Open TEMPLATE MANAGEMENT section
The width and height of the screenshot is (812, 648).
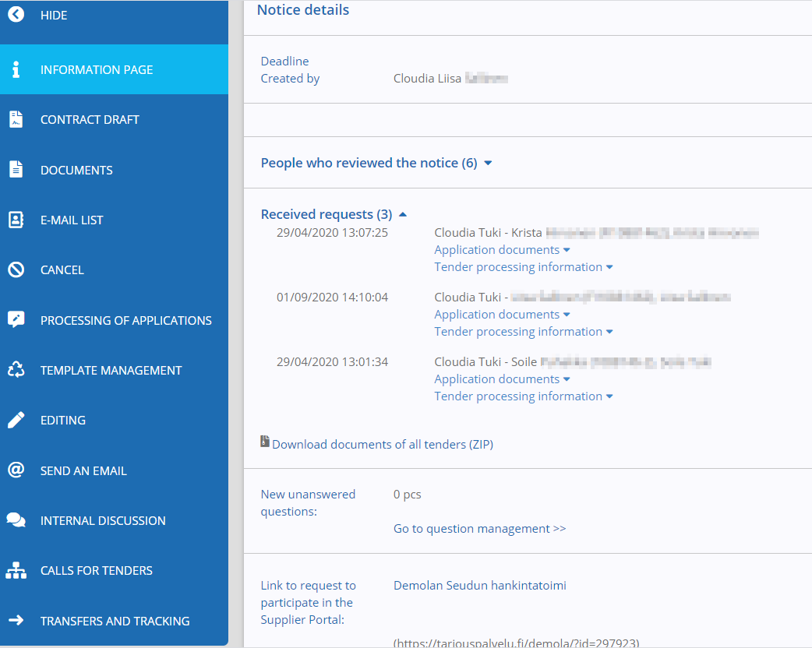click(114, 371)
